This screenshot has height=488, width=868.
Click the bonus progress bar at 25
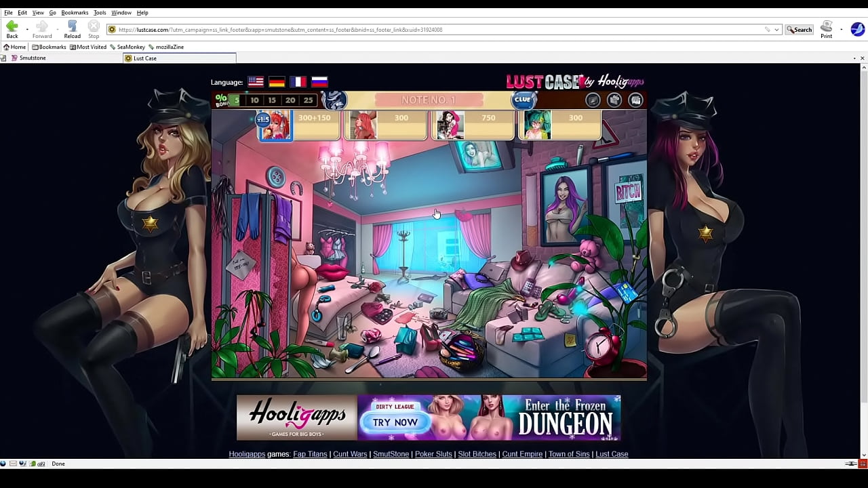pyautogui.click(x=307, y=100)
